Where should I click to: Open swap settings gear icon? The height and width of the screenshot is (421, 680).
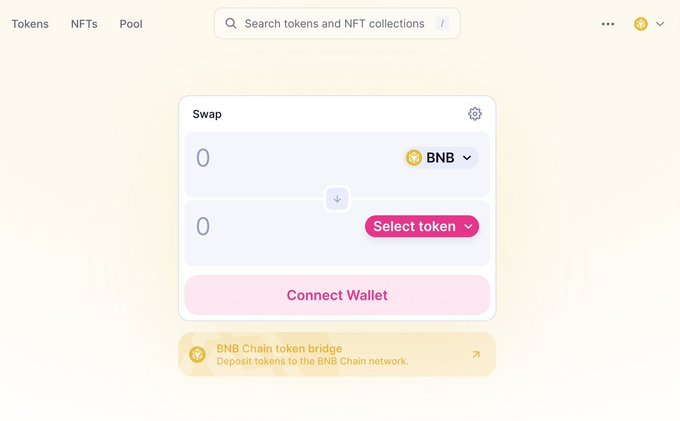[475, 114]
